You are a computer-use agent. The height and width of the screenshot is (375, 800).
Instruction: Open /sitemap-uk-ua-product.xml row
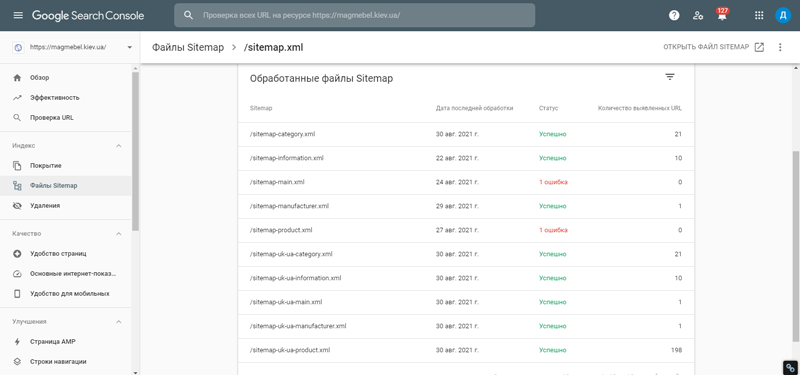click(x=466, y=350)
